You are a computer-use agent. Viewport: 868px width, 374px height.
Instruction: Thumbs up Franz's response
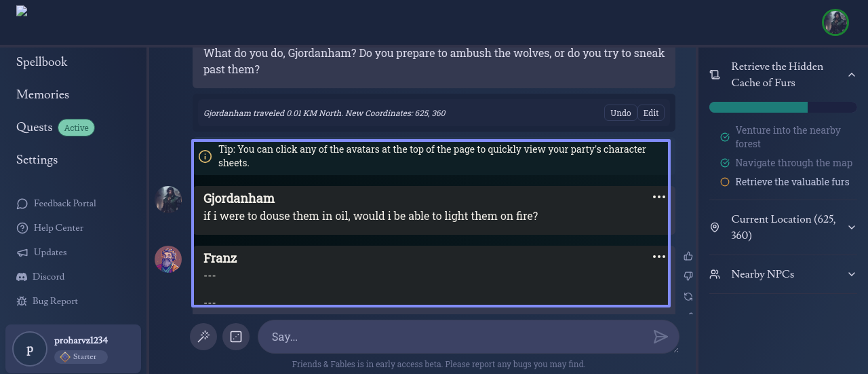(688, 256)
